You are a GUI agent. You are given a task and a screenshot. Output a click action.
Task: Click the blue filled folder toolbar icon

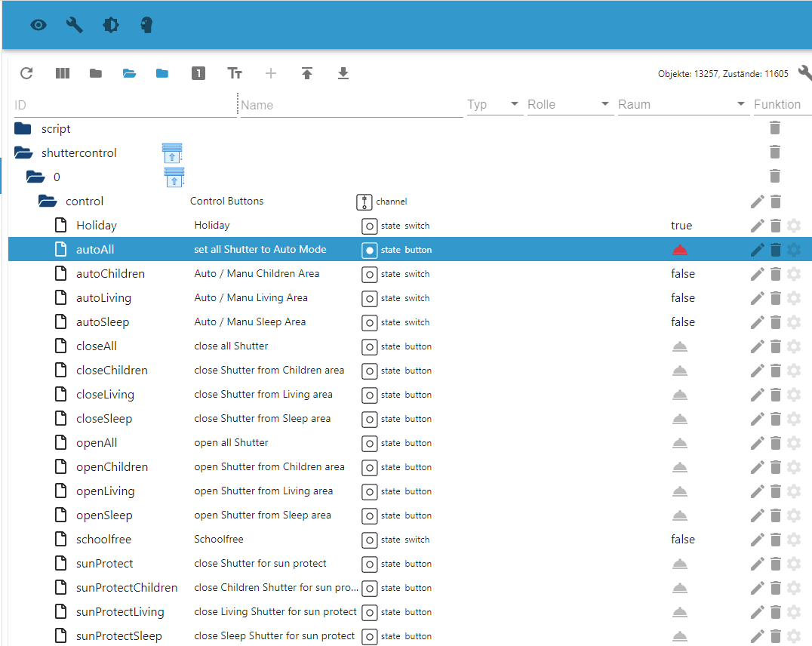pyautogui.click(x=162, y=73)
